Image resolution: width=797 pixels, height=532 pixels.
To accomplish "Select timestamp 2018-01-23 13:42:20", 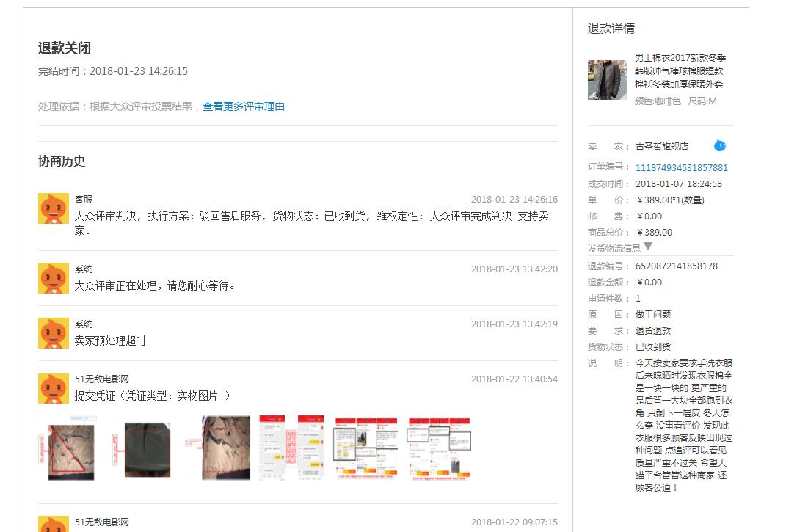I will [x=514, y=269].
